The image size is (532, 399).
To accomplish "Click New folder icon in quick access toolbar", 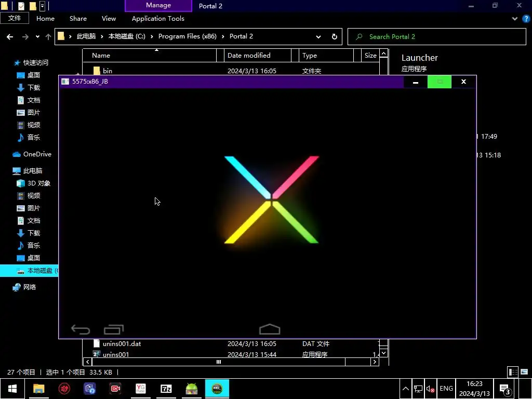I will coord(33,6).
